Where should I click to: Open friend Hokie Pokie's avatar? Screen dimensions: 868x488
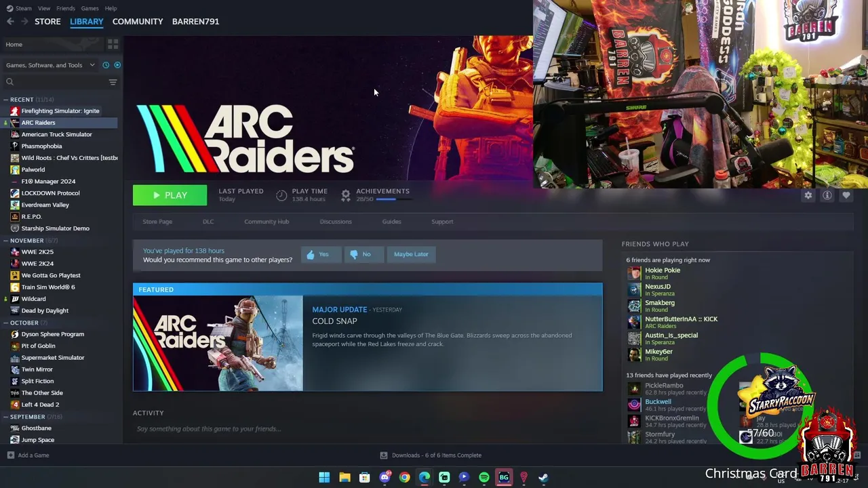click(x=634, y=273)
